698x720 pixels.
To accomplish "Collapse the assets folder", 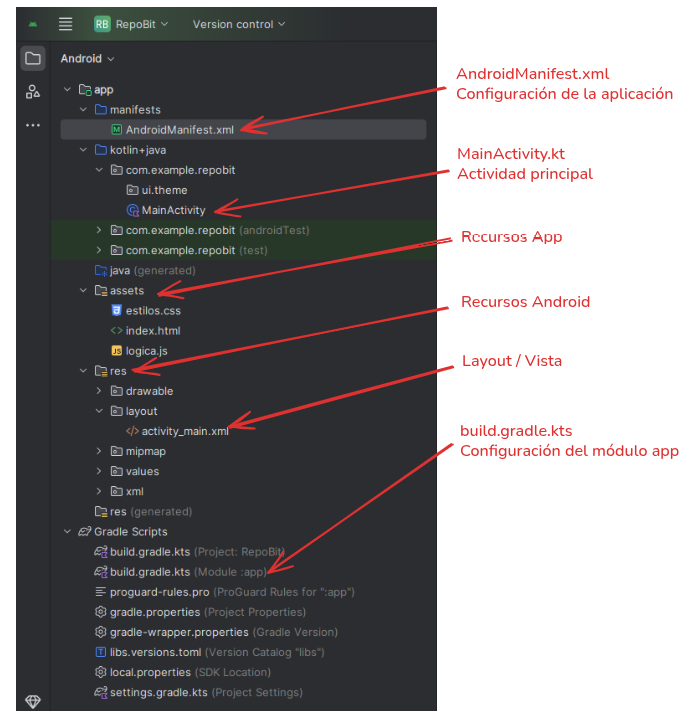I will coord(83,290).
